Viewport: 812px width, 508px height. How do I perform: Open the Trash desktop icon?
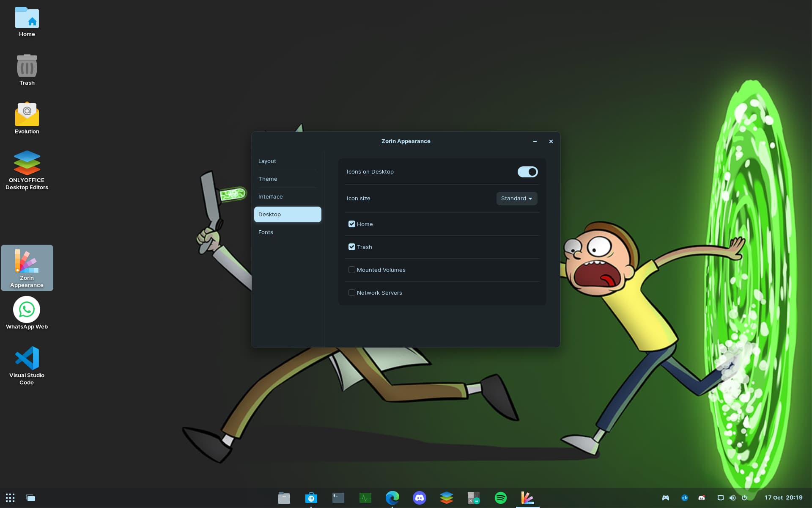coord(27,70)
